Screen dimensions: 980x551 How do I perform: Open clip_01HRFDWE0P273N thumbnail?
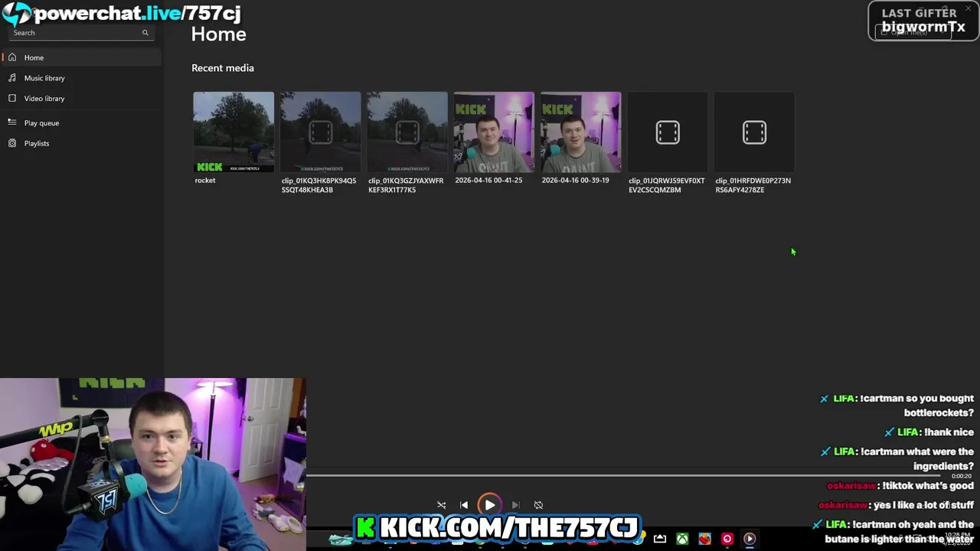click(754, 132)
